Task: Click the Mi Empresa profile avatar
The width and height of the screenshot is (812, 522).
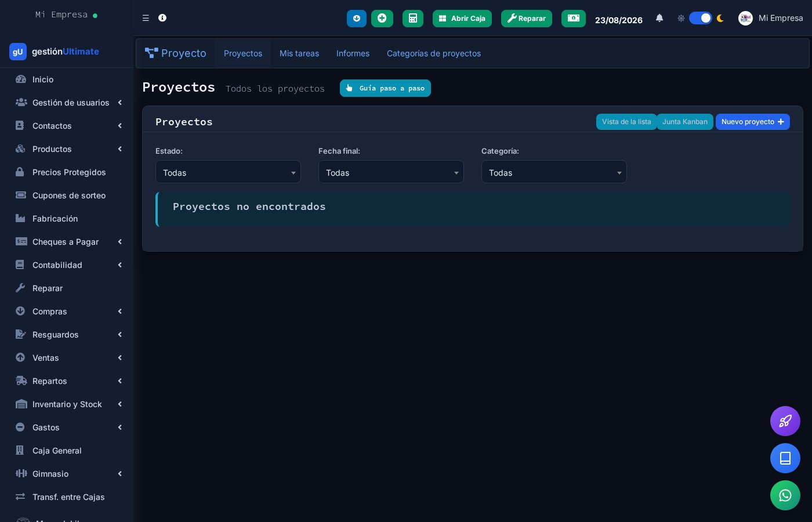Action: point(745,18)
